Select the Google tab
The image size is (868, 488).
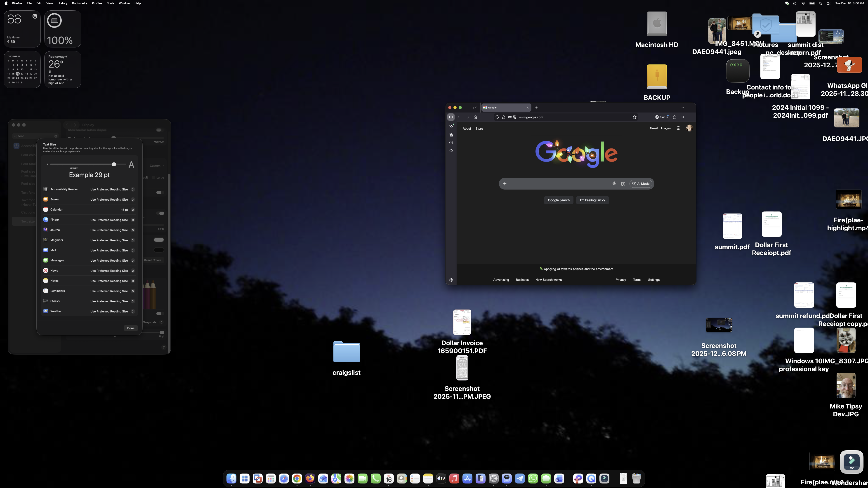click(x=505, y=108)
